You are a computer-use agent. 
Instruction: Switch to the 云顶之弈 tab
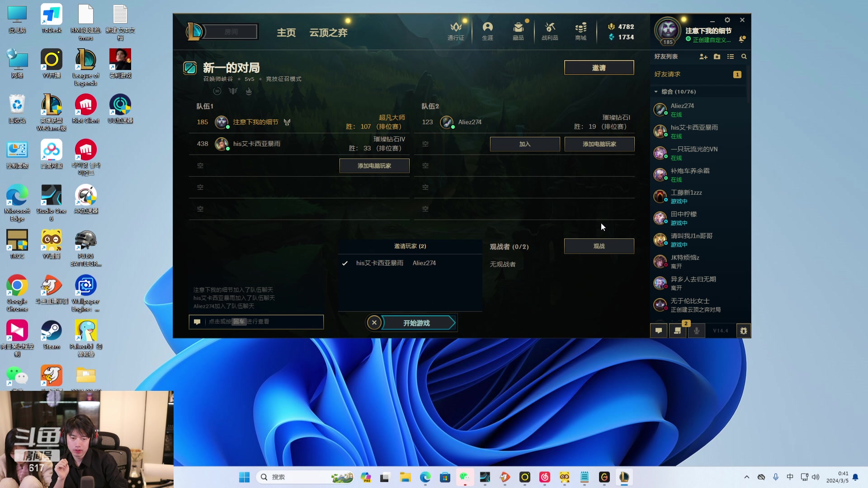(x=328, y=33)
